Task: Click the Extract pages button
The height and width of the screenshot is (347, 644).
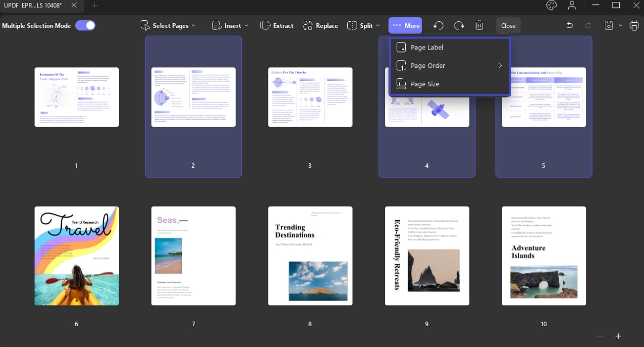Action: [x=277, y=25]
